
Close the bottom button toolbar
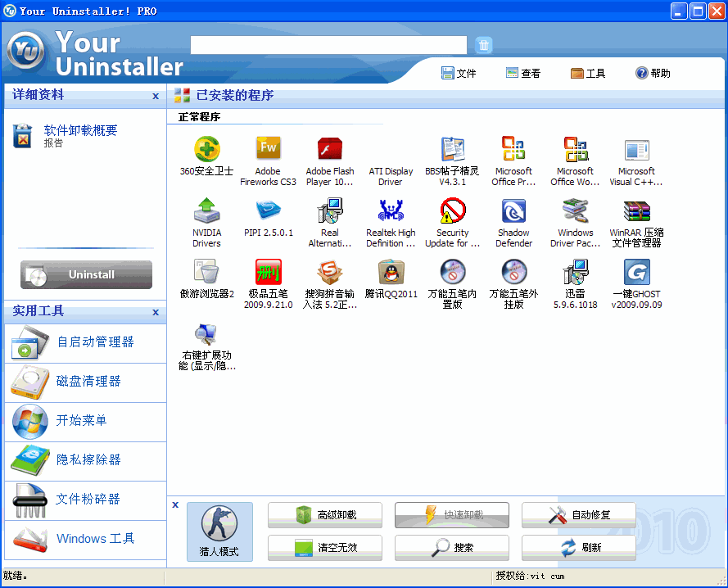click(175, 504)
